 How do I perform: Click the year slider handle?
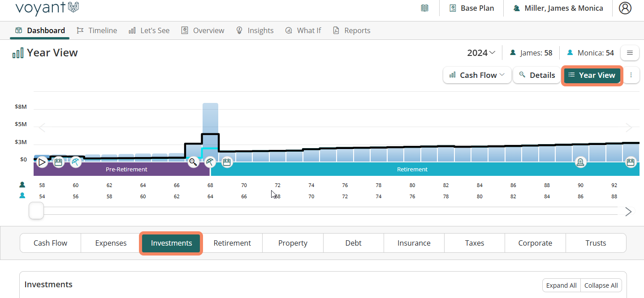click(x=36, y=211)
